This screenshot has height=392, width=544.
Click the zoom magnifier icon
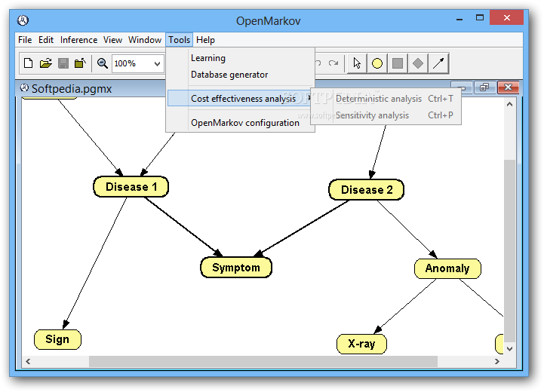pos(102,63)
